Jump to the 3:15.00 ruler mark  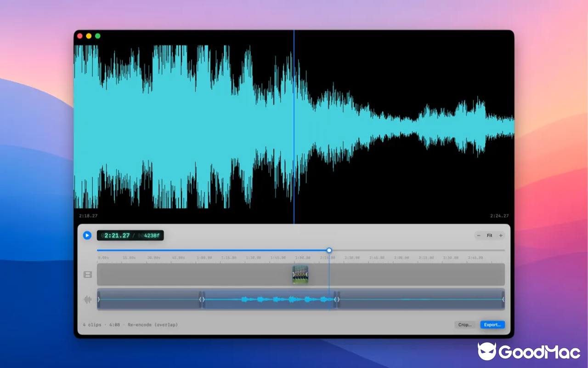[x=426, y=258]
